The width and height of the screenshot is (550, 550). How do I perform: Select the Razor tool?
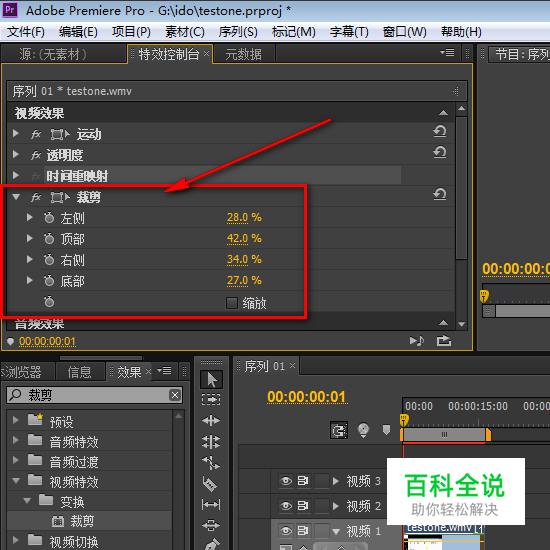pos(210,484)
